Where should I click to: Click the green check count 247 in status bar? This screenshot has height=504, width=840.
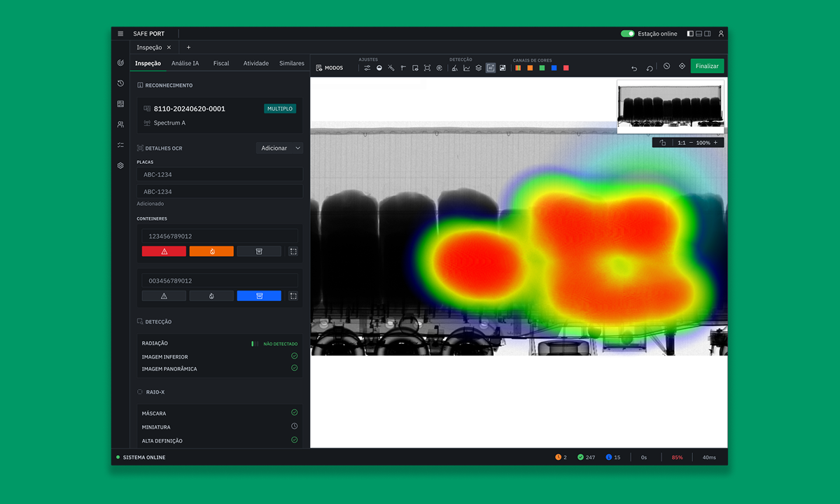[x=587, y=457]
